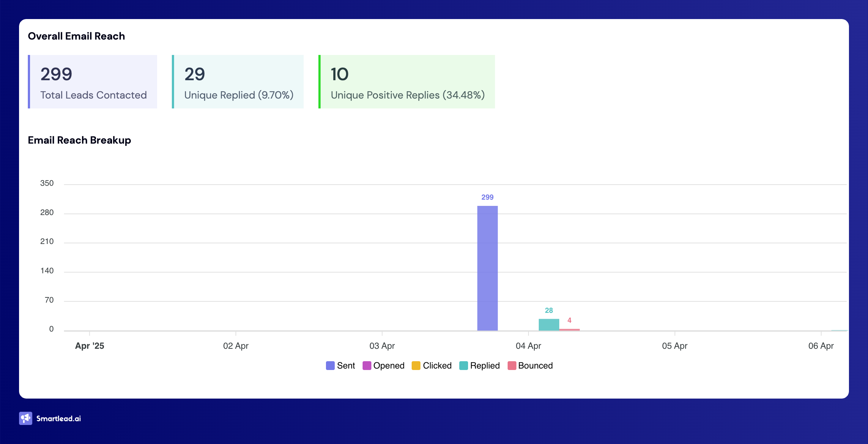Viewport: 868px width, 444px height.
Task: Click the 299 data label above bar
Action: click(487, 197)
